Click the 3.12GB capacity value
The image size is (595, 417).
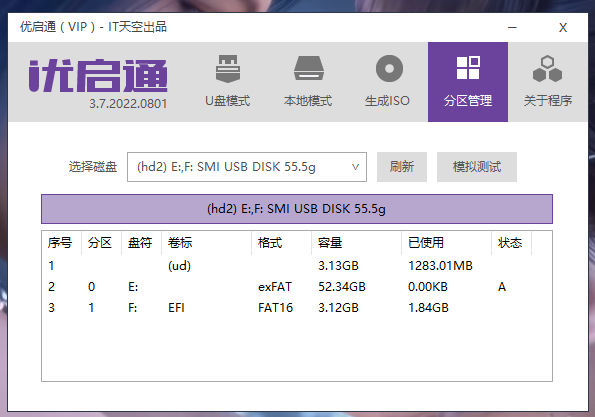[x=338, y=308]
